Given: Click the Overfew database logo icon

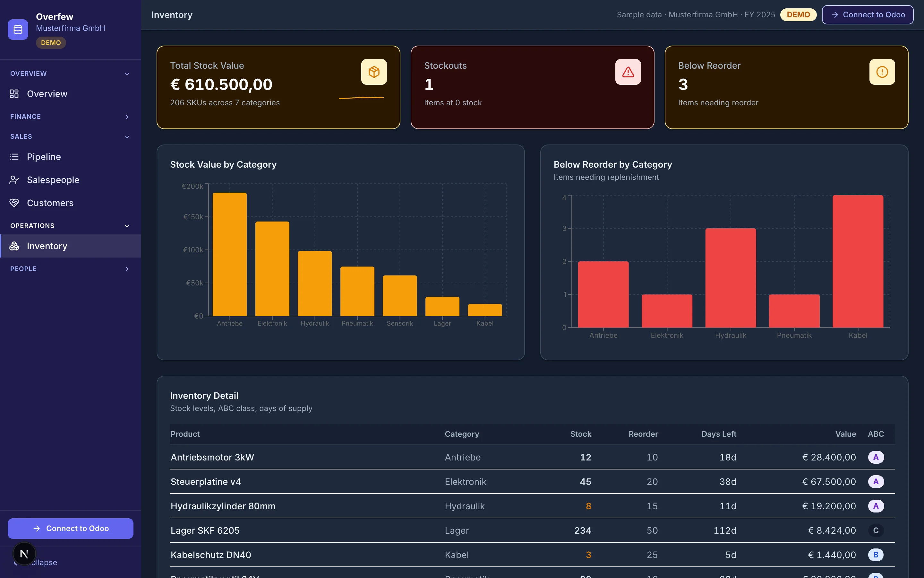Looking at the screenshot, I should click(x=18, y=30).
